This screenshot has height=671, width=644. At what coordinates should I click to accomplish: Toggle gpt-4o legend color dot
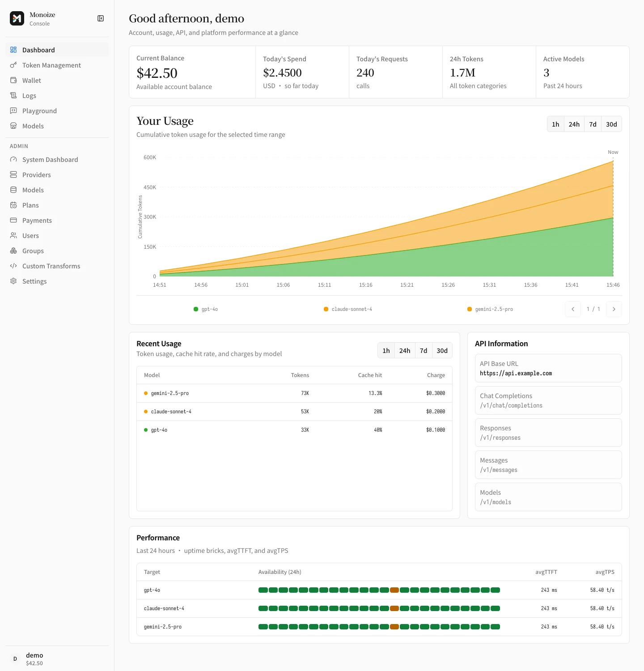[x=196, y=309]
